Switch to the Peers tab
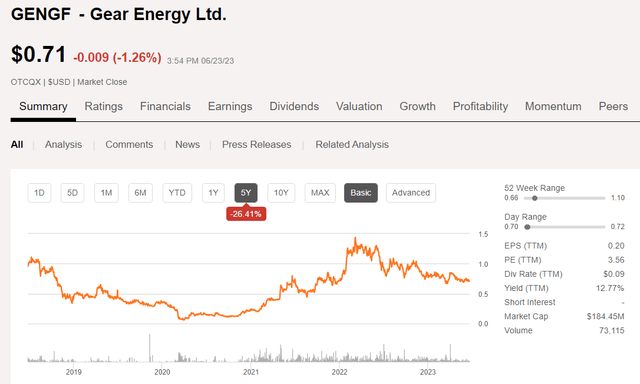Viewport: 640px width, 384px height. point(613,107)
